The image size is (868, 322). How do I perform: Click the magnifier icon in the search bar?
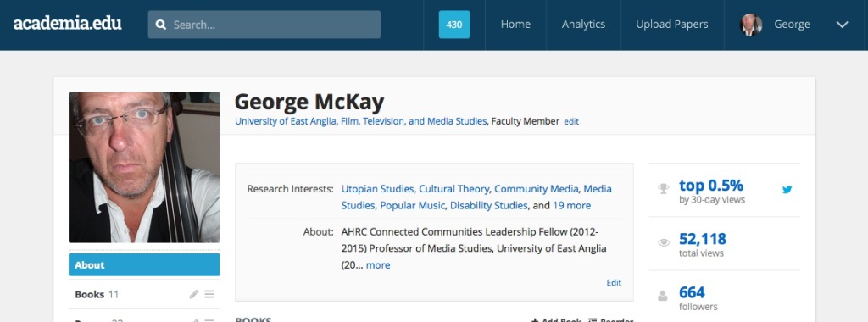coord(160,25)
